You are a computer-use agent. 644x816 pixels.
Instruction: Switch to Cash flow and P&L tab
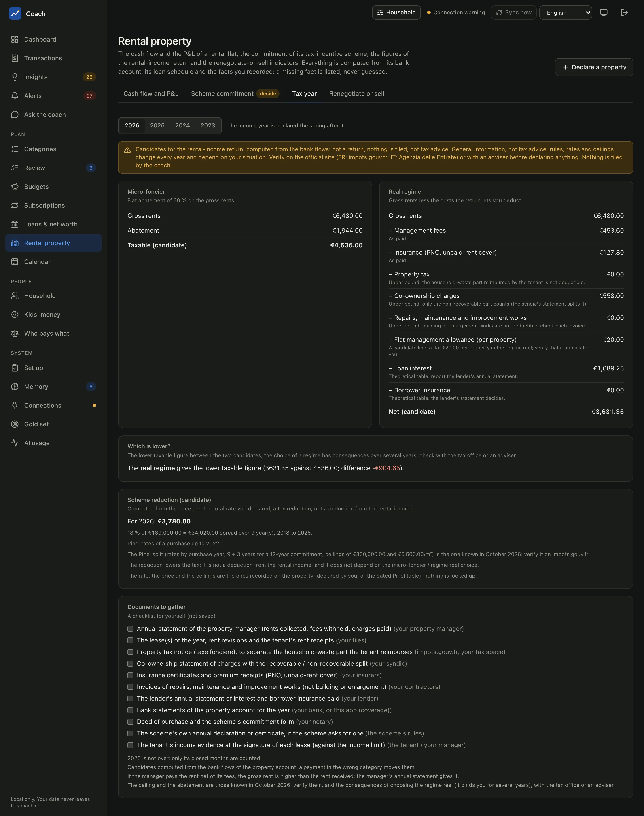tap(151, 93)
